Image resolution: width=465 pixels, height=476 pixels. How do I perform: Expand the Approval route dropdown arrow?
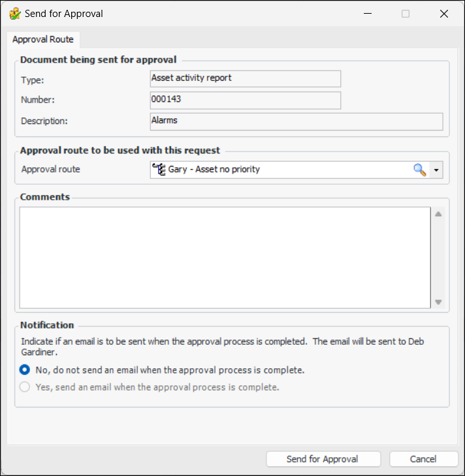click(436, 170)
